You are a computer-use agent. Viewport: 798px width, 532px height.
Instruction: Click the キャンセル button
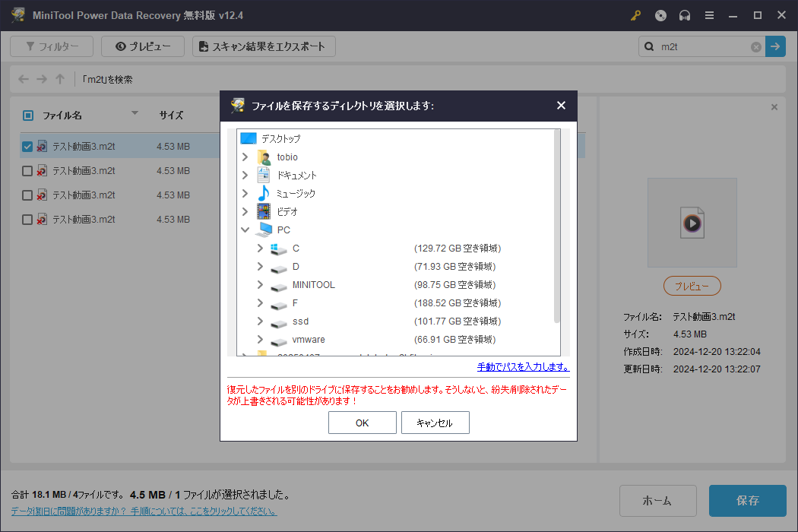[x=435, y=423]
